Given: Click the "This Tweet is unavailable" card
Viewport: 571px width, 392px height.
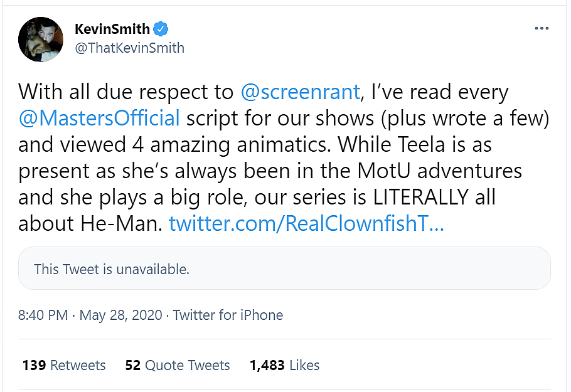Looking at the screenshot, I should [x=284, y=269].
